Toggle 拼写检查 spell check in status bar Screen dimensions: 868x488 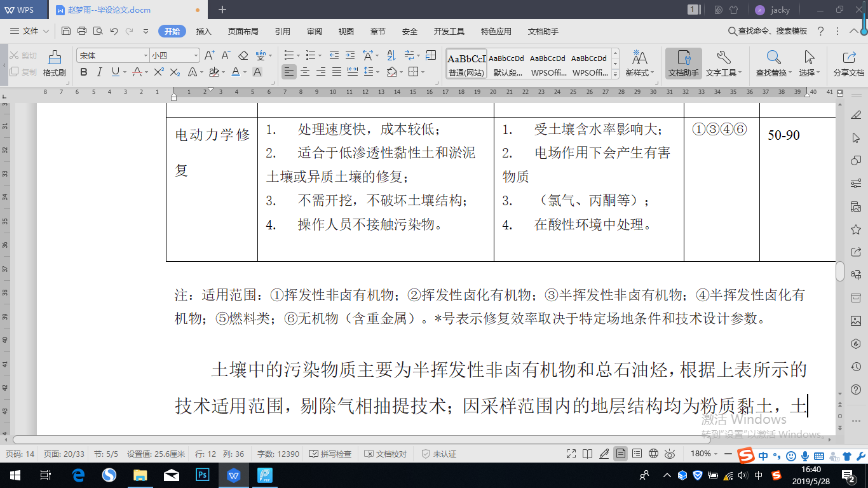coord(330,454)
